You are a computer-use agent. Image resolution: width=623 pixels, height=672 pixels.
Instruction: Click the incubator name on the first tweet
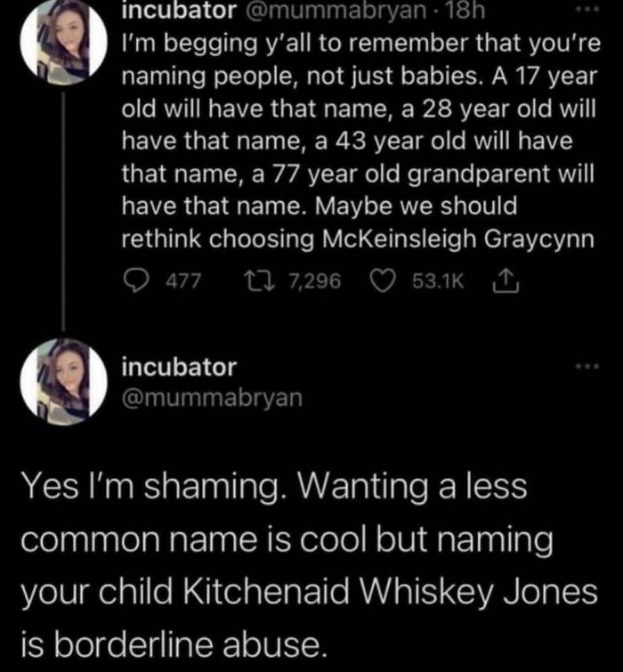(x=177, y=11)
